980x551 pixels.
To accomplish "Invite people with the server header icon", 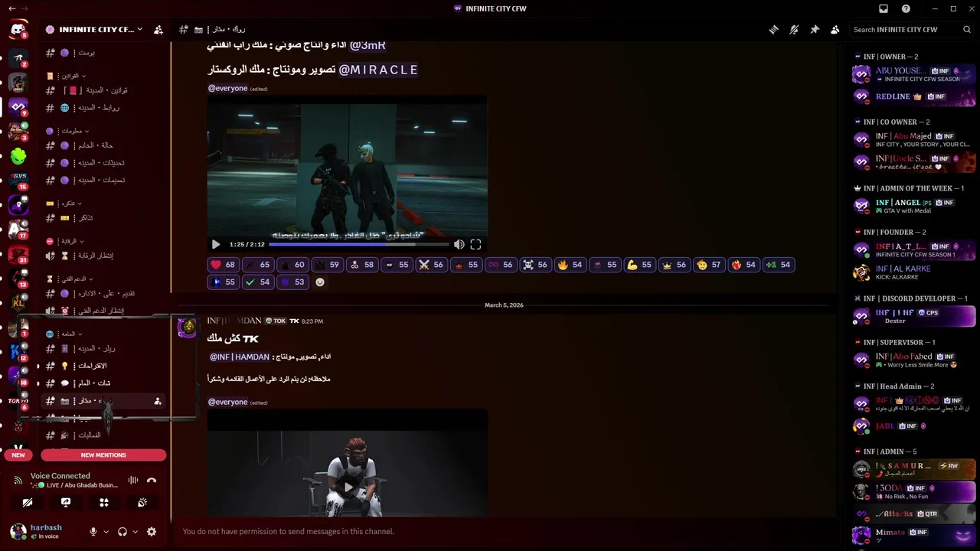I will click(x=158, y=30).
